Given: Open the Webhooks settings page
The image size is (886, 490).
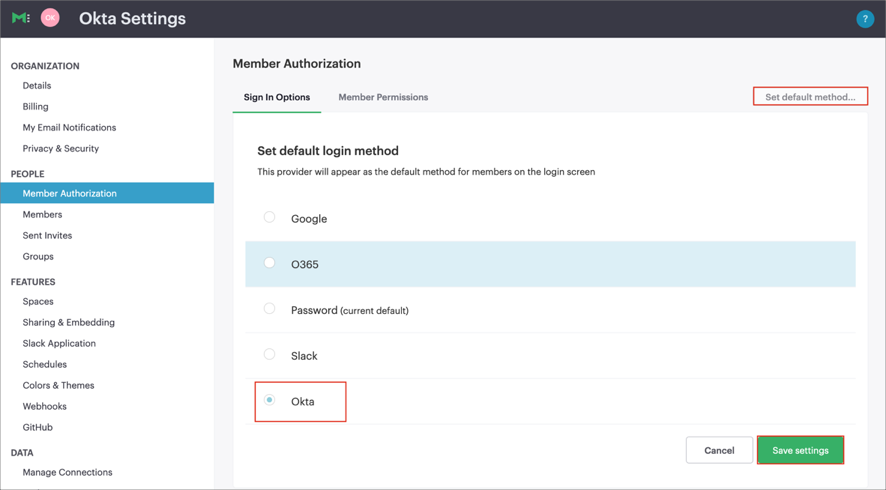Looking at the screenshot, I should coord(45,406).
